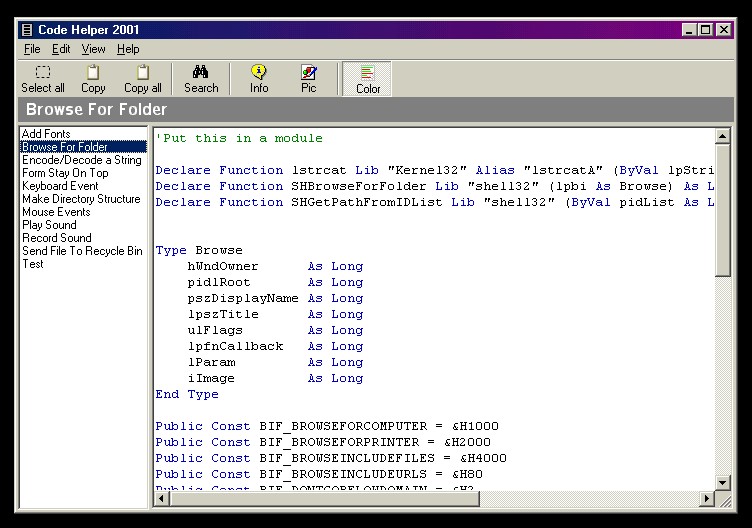The width and height of the screenshot is (752, 528).
Task: Select Test in the snippet list
Action: click(x=83, y=263)
